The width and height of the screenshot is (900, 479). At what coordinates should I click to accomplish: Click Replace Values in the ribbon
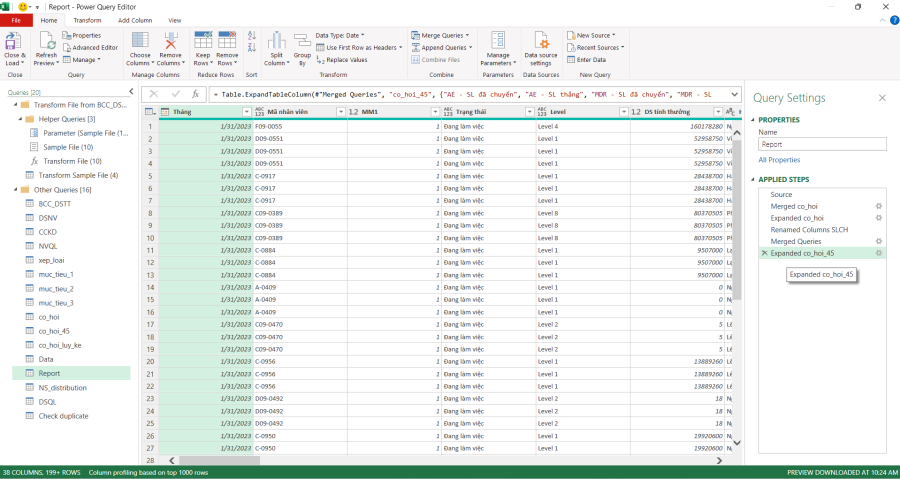(342, 60)
